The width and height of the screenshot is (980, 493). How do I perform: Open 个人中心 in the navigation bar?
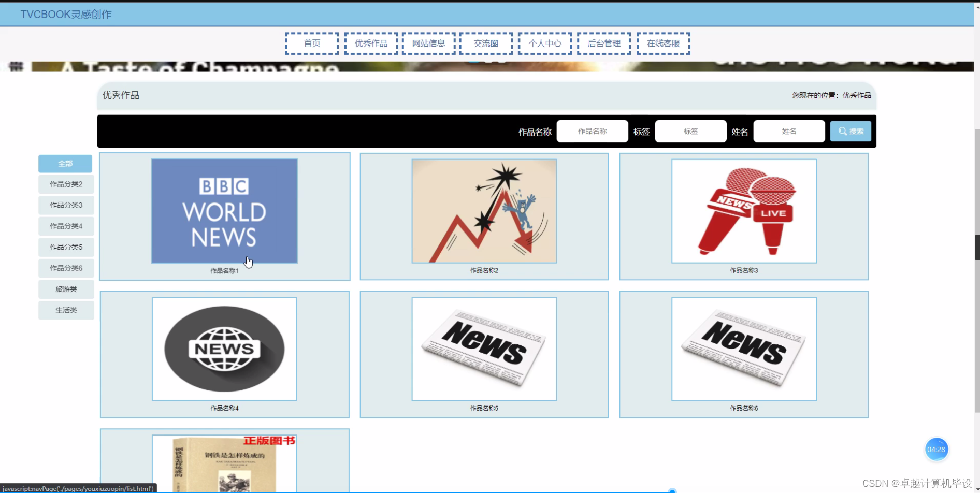click(x=545, y=44)
